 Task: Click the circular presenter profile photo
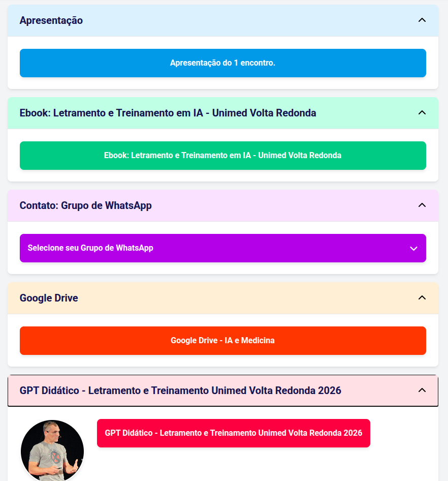(x=52, y=450)
